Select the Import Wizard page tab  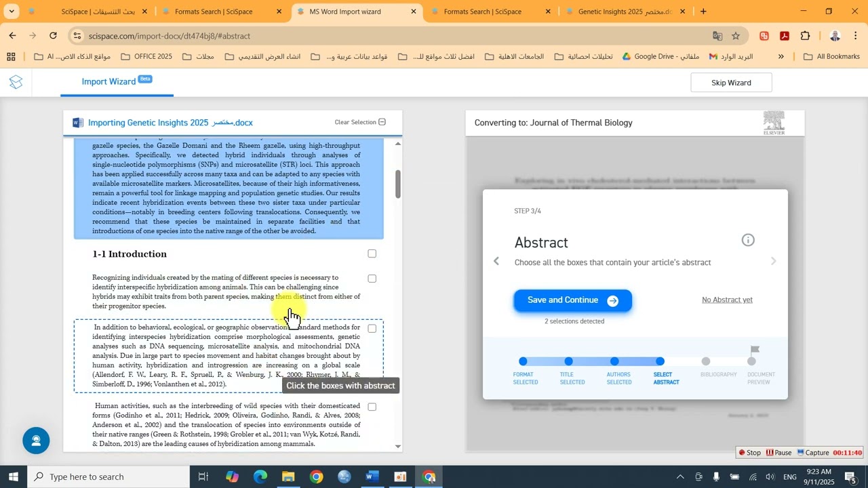[117, 82]
